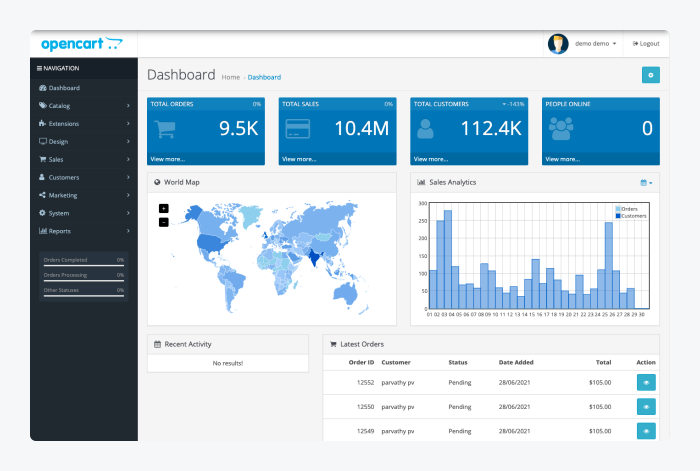
Task: View order 12550 with eye button
Action: (646, 407)
